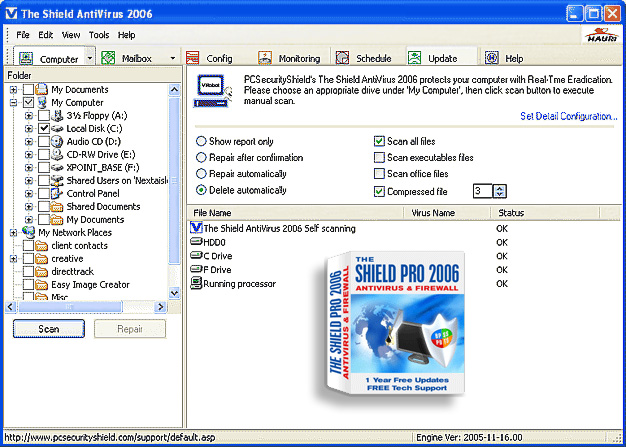Click the My Network Places globe icon
Screen dimensions: 626x447
(28, 232)
